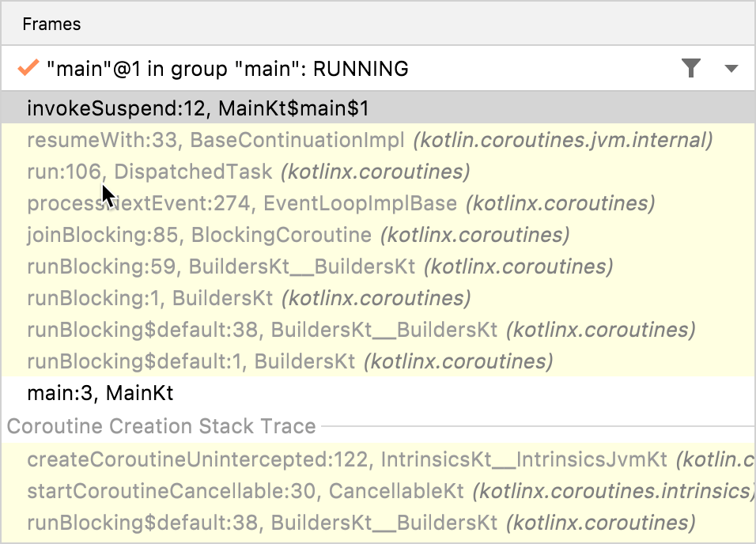Click the Frames panel title

51,24
